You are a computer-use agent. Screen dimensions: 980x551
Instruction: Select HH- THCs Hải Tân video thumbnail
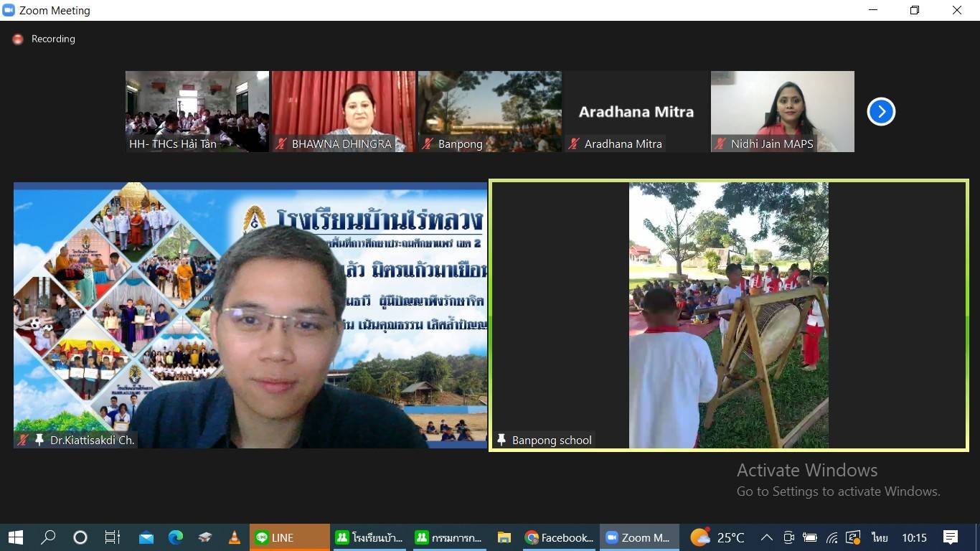[x=197, y=110]
